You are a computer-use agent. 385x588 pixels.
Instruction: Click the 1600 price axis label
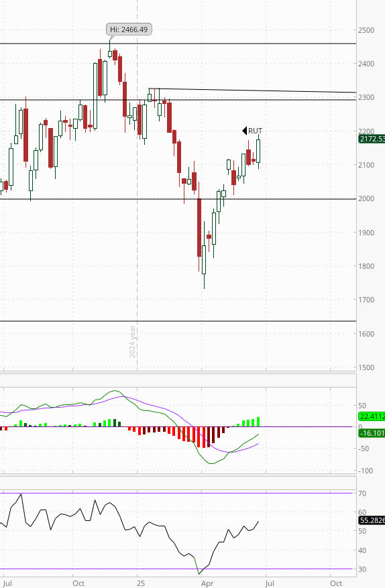pyautogui.click(x=366, y=334)
